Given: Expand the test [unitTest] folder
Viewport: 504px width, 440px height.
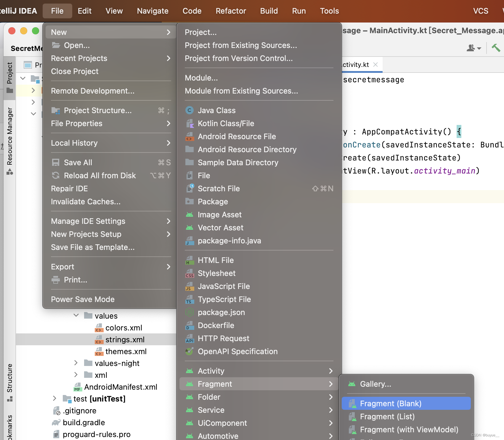Looking at the screenshot, I should (55, 399).
